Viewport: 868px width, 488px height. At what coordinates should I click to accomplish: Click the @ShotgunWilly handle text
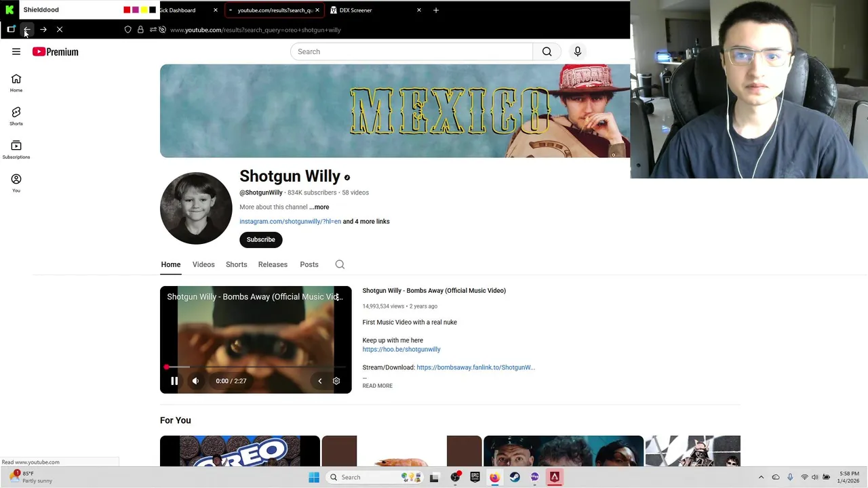tap(261, 192)
